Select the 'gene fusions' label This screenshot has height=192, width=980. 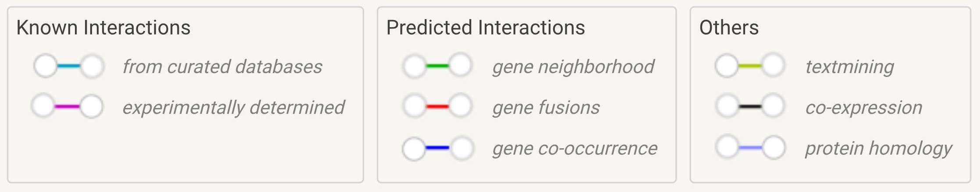point(546,108)
